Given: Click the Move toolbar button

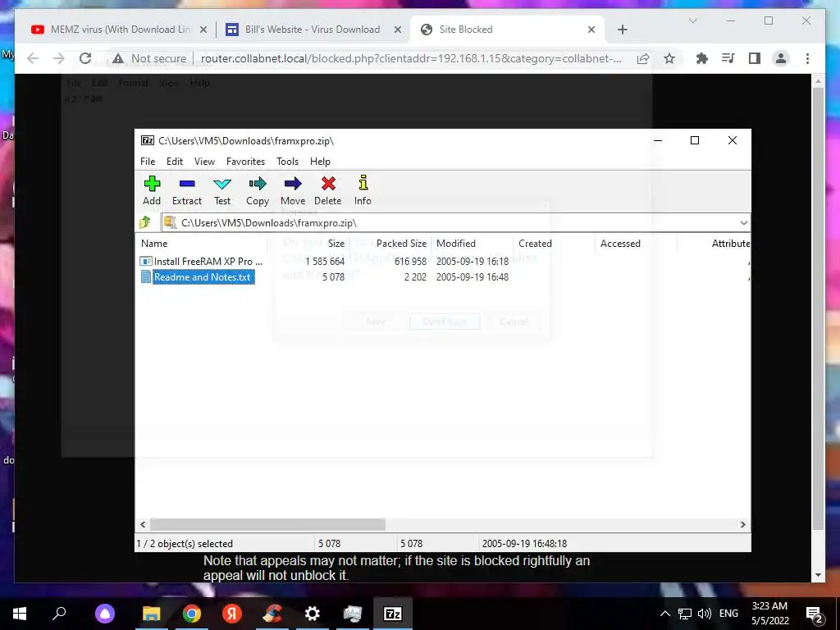Looking at the screenshot, I should [293, 190].
